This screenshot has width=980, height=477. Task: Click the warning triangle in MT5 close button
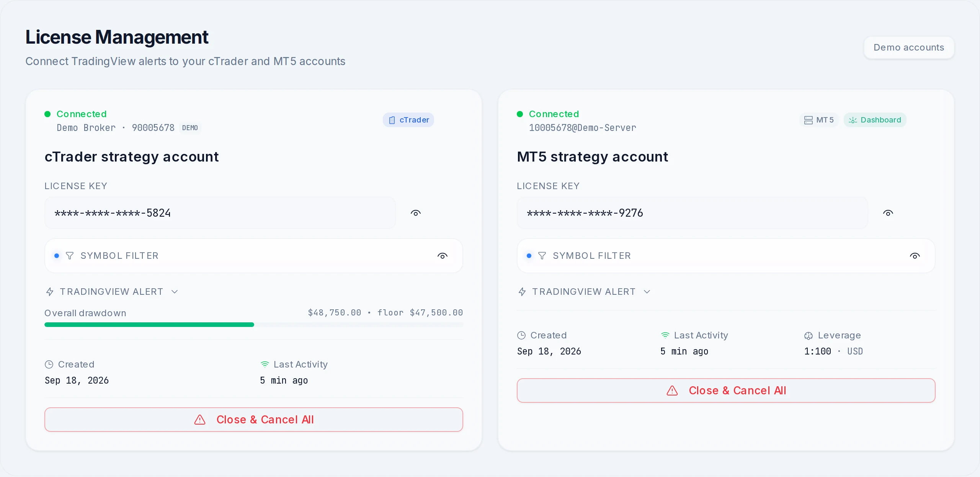(x=672, y=390)
